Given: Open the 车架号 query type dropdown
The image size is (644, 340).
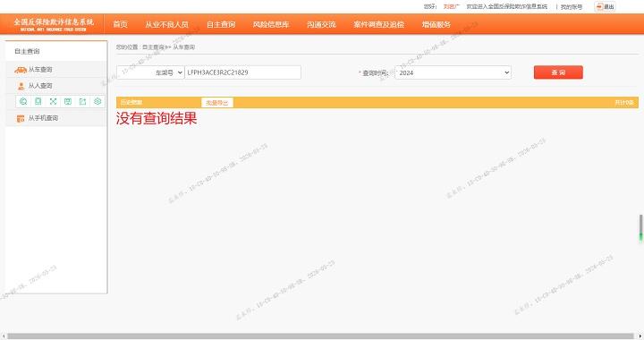Looking at the screenshot, I should pyautogui.click(x=150, y=72).
